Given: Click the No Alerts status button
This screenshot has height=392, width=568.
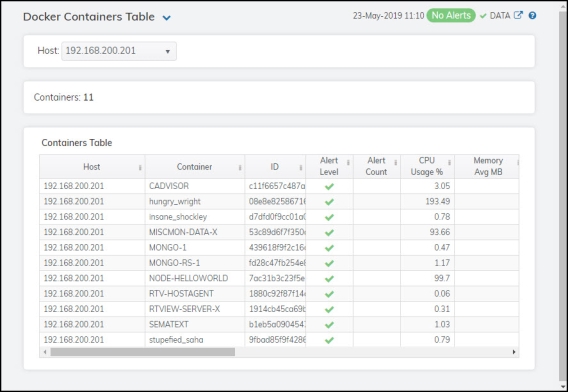Looking at the screenshot, I should (x=451, y=16).
